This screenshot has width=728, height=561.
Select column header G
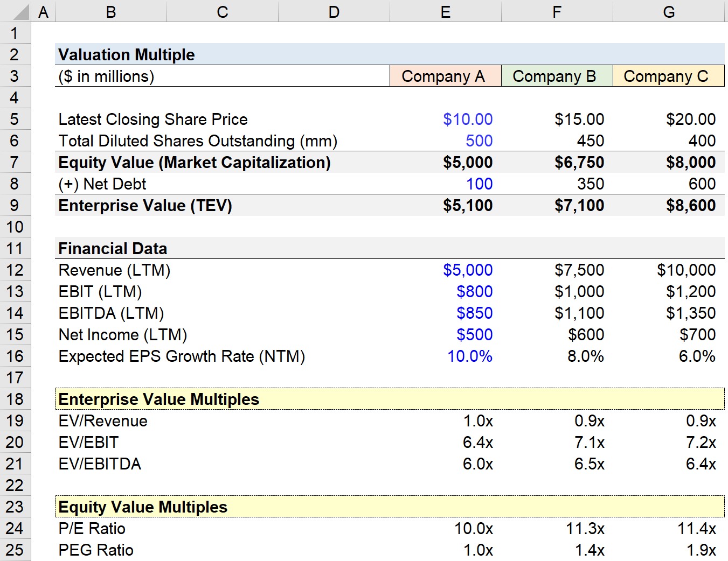click(x=668, y=11)
